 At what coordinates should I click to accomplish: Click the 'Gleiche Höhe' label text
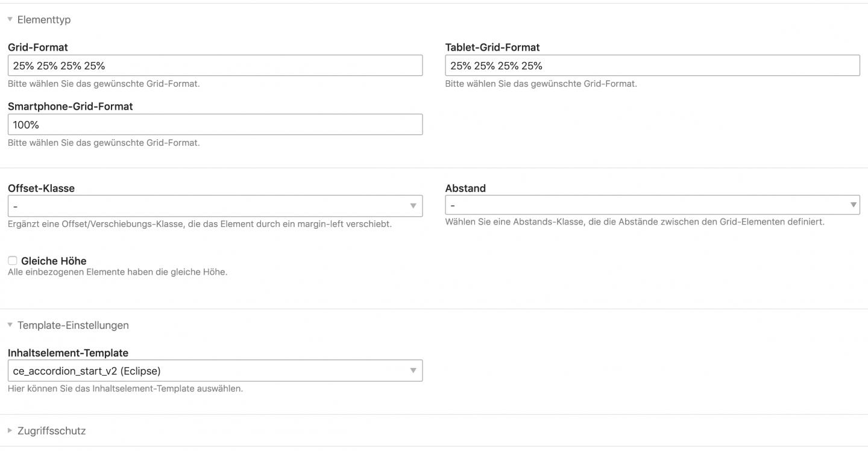pyautogui.click(x=54, y=261)
